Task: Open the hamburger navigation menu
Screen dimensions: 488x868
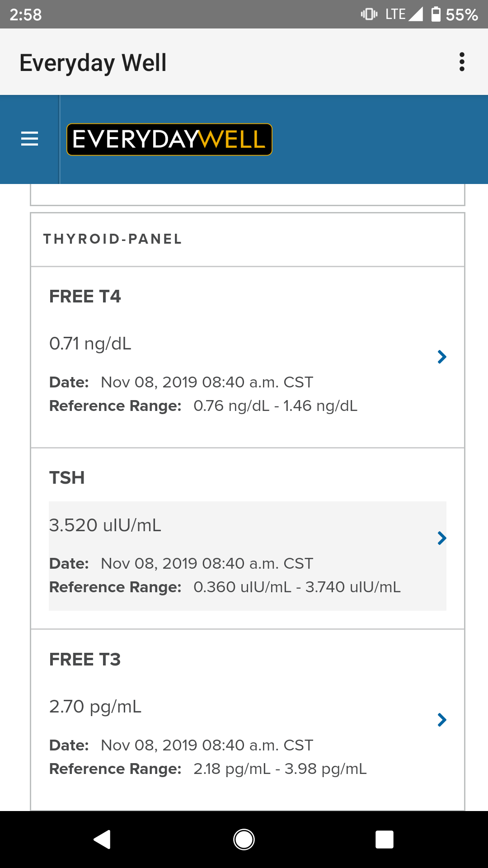Action: pos(29,139)
